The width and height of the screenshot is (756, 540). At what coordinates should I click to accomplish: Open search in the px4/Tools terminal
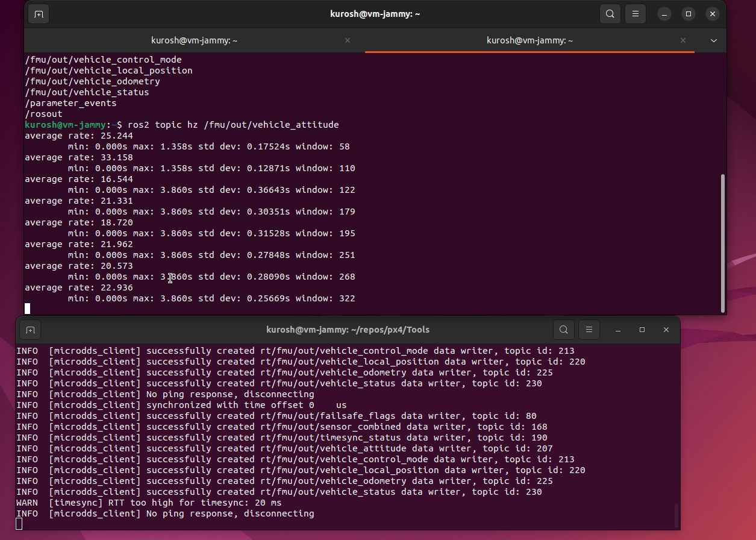click(564, 330)
